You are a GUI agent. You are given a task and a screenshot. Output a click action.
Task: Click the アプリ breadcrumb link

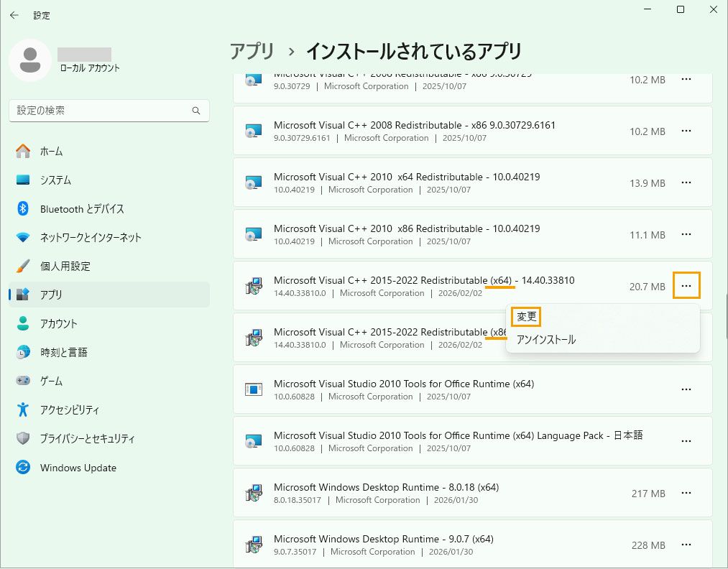coord(250,51)
